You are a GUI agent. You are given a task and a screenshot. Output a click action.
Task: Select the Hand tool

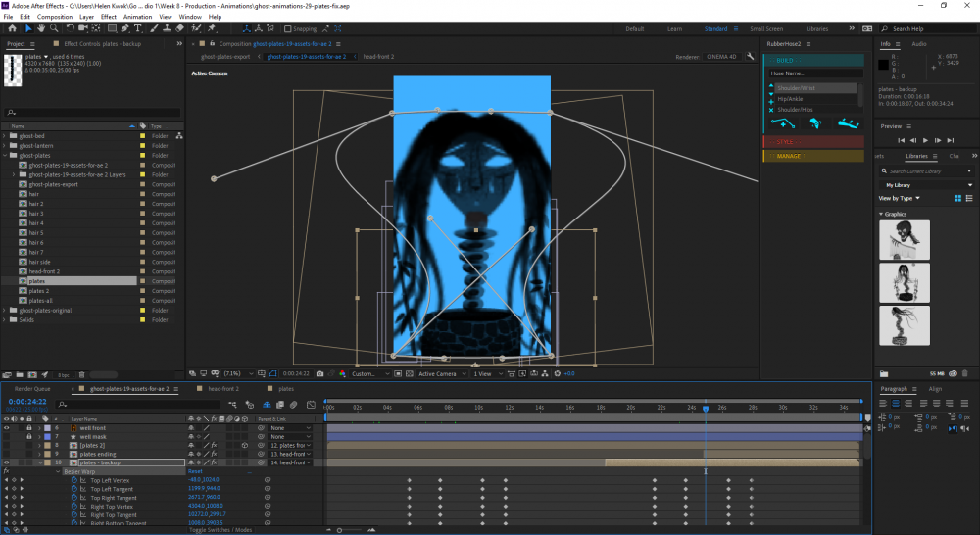[41, 28]
